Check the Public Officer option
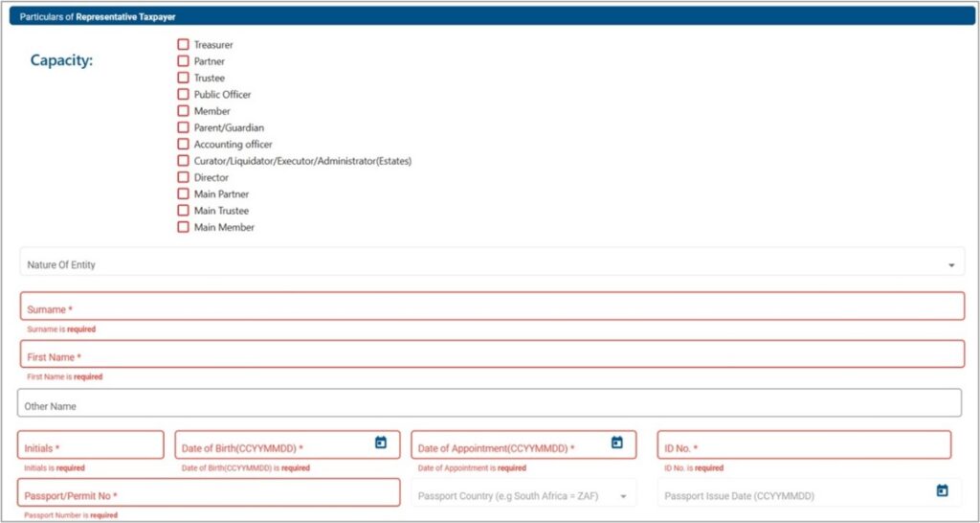This screenshot has height=523, width=980. tap(183, 95)
